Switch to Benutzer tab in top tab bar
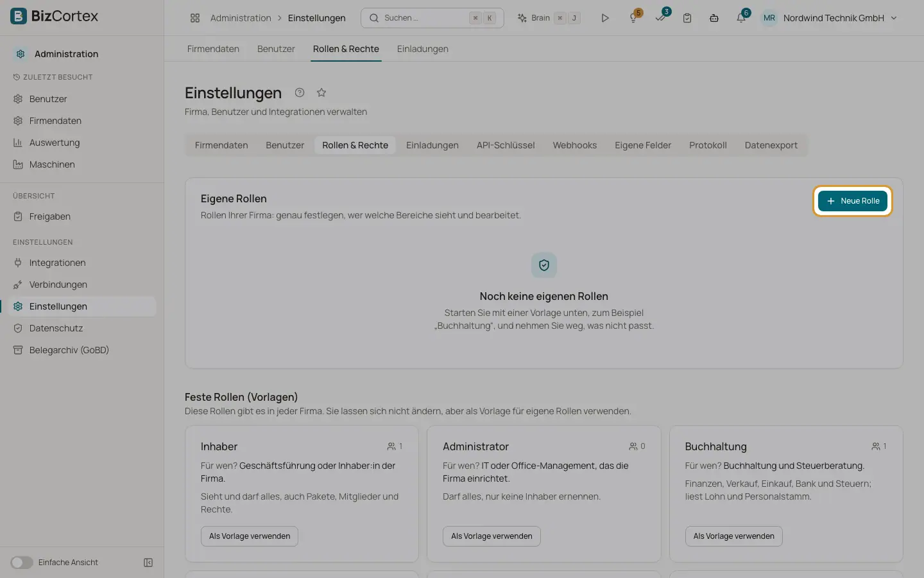 point(276,49)
